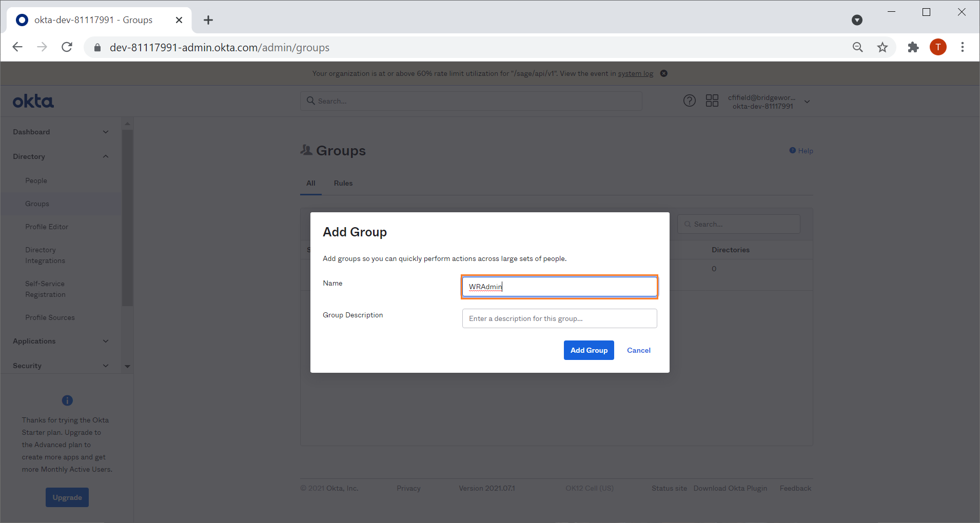
Task: Click the Privacy footer link
Action: 408,488
